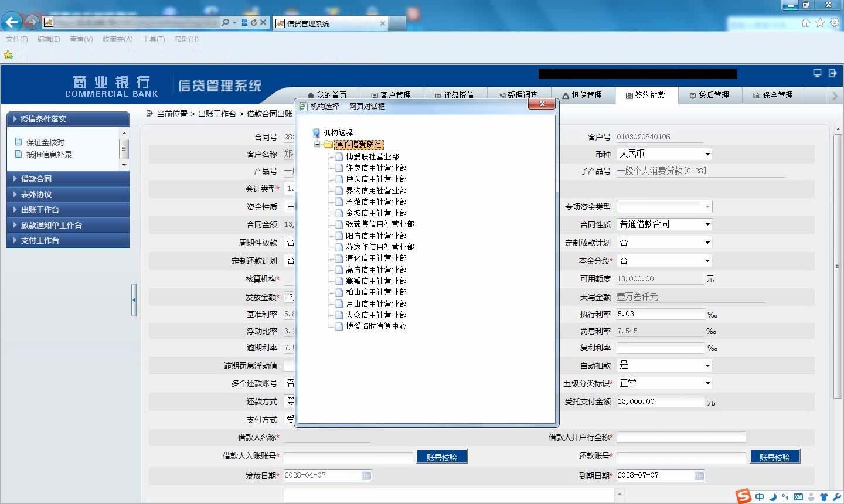Click the 机构选择 root computer icon
Image resolution: width=844 pixels, height=504 pixels.
[x=316, y=133]
